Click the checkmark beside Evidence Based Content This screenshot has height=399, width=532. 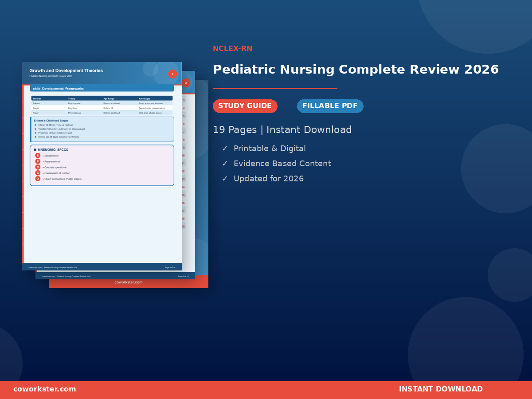pyautogui.click(x=225, y=164)
